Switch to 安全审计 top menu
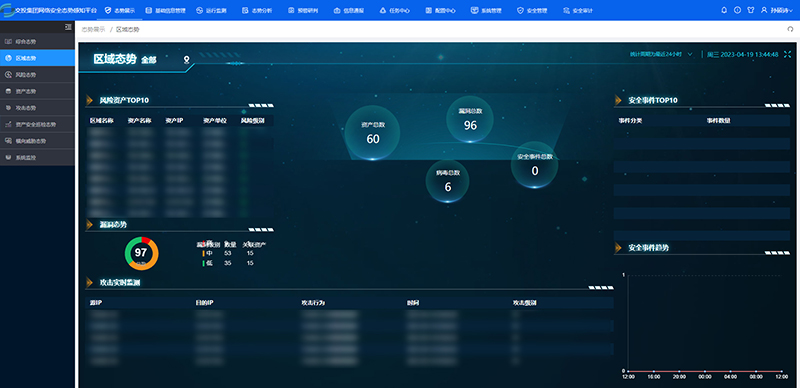 578,10
